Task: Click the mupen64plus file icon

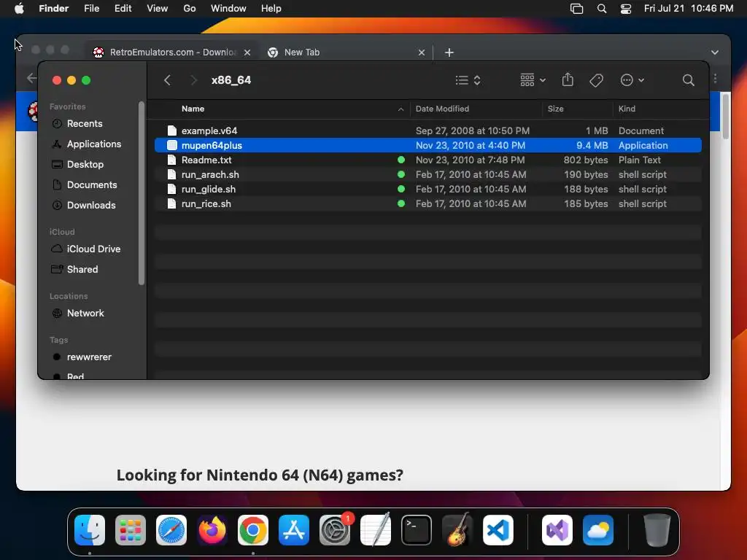Action: point(172,145)
